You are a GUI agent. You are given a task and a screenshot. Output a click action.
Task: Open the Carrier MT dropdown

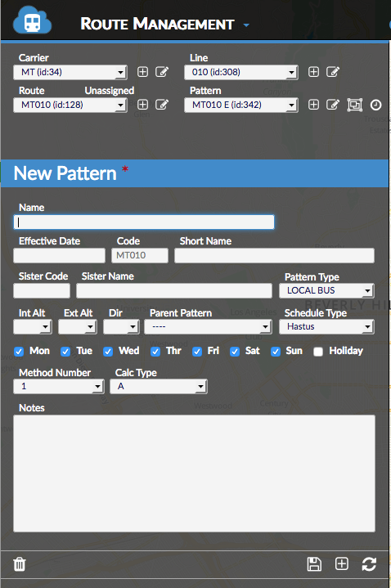pyautogui.click(x=70, y=72)
